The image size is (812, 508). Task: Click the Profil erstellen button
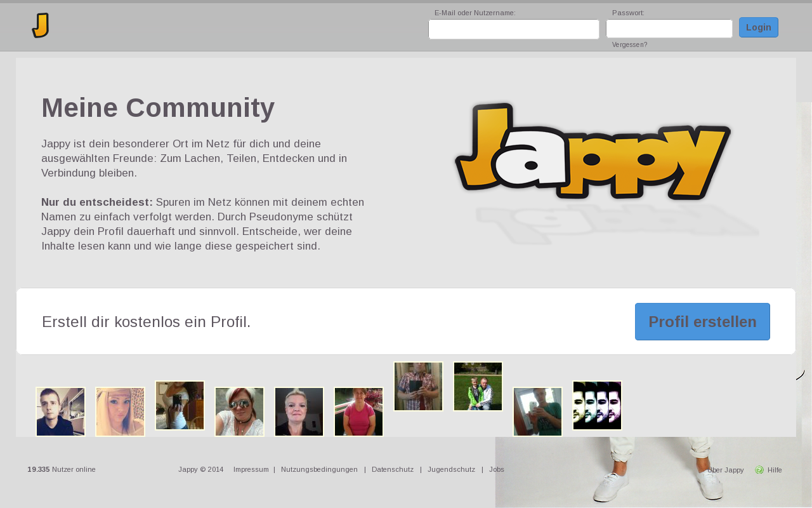tap(702, 321)
